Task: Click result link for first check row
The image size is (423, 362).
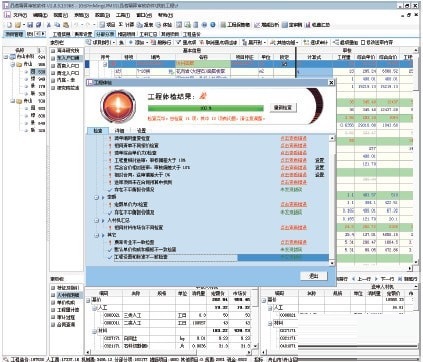Action: pos(293,138)
